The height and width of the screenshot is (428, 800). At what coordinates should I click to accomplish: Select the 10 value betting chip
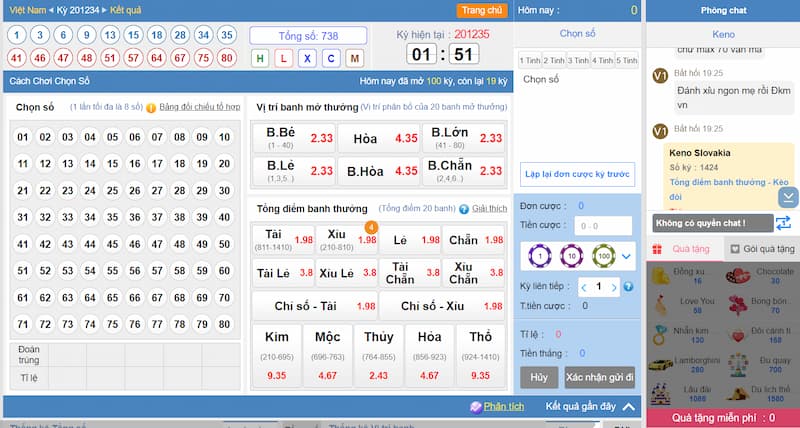(x=569, y=256)
